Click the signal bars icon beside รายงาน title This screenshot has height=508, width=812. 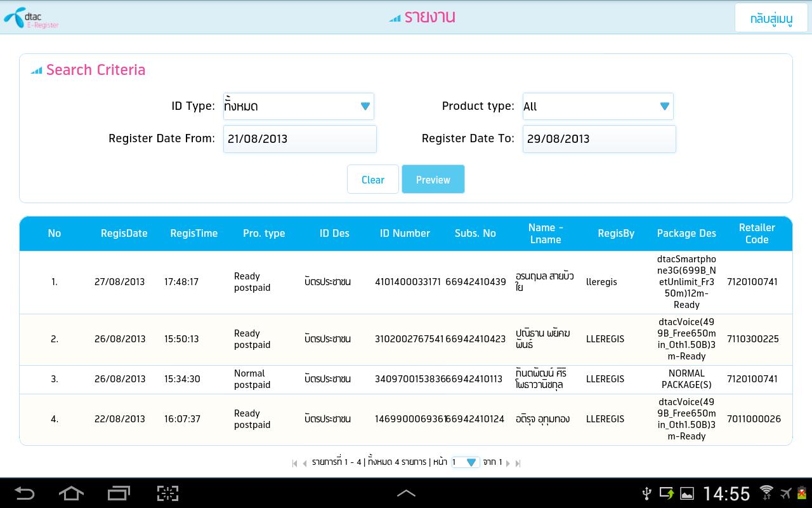[395, 17]
